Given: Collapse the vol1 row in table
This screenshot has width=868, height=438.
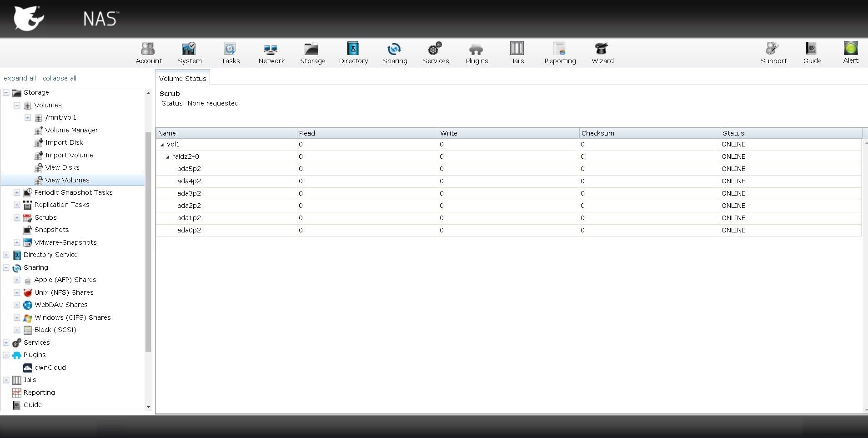Looking at the screenshot, I should click(x=162, y=145).
